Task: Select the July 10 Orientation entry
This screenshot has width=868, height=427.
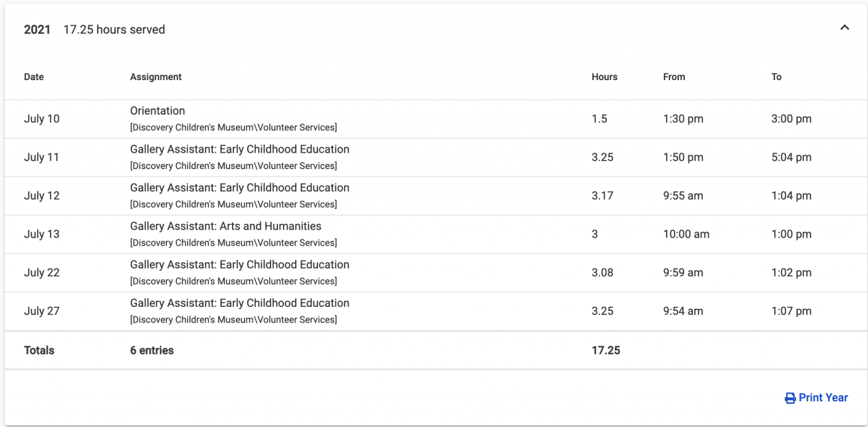Action: coord(157,111)
